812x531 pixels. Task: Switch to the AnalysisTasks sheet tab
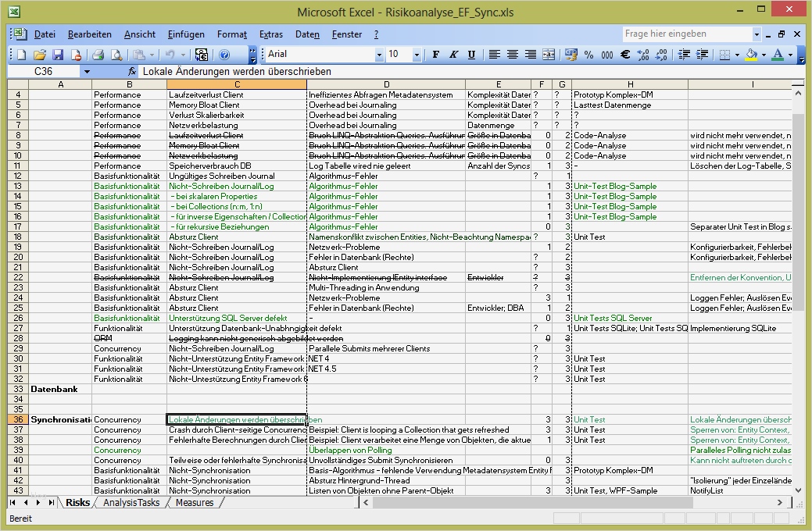tap(131, 503)
